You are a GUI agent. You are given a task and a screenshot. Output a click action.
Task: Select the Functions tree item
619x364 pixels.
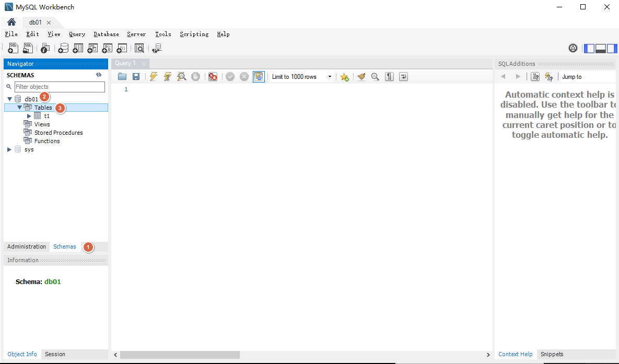[x=47, y=141]
